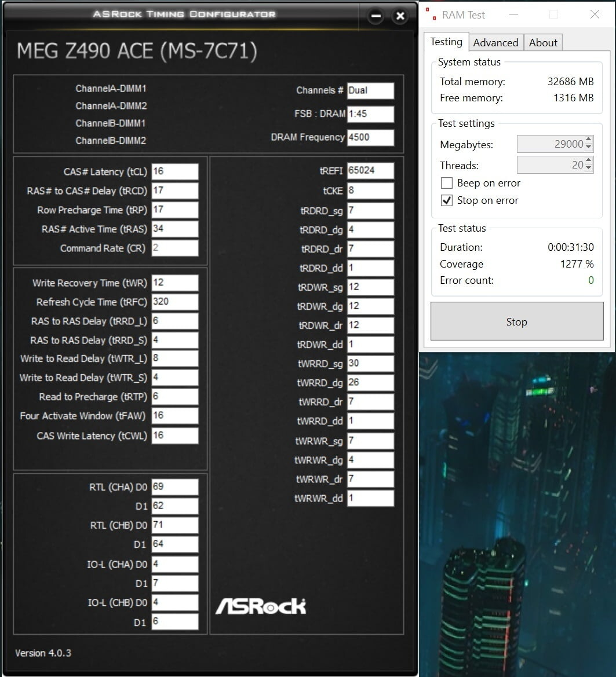Switch to the Testing tab in RAM Test

446,42
